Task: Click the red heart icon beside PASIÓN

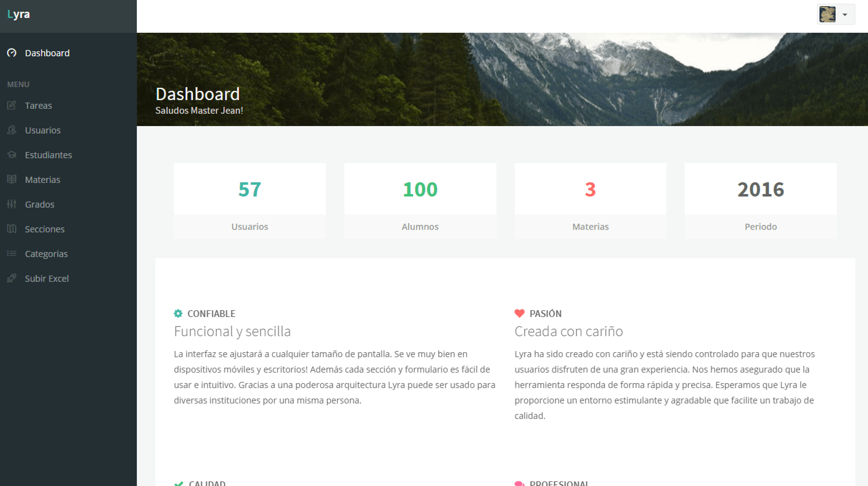Action: tap(520, 313)
